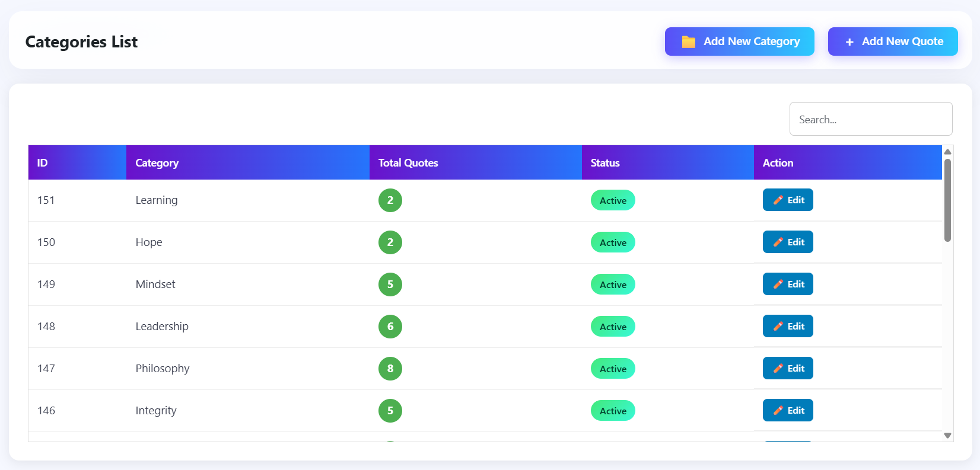Click the pencil icon in Mindset row
This screenshot has width=980, height=470.
click(x=778, y=284)
